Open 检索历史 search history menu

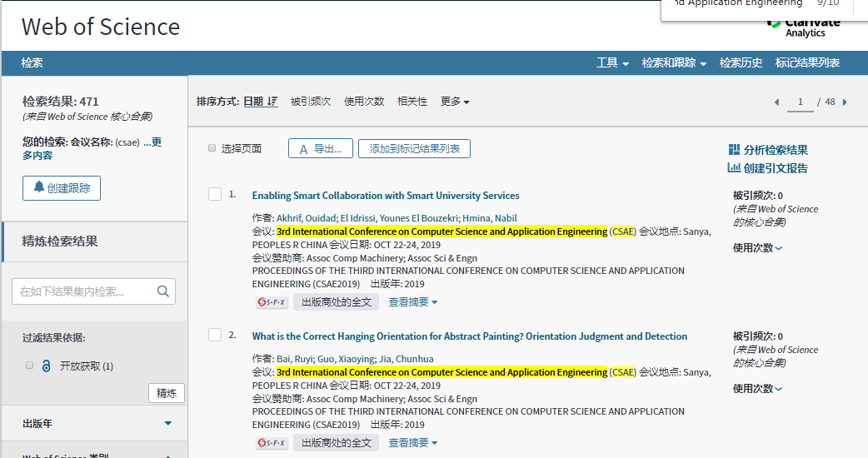point(741,63)
